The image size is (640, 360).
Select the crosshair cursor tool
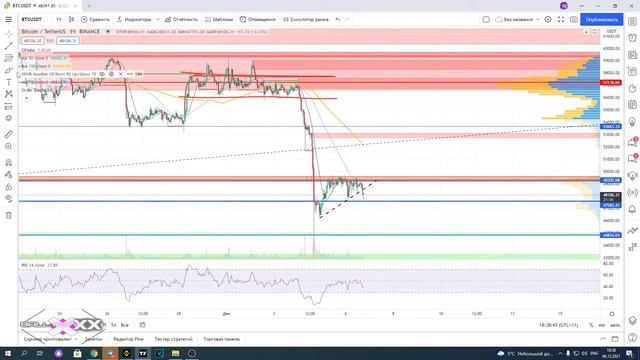9,34
